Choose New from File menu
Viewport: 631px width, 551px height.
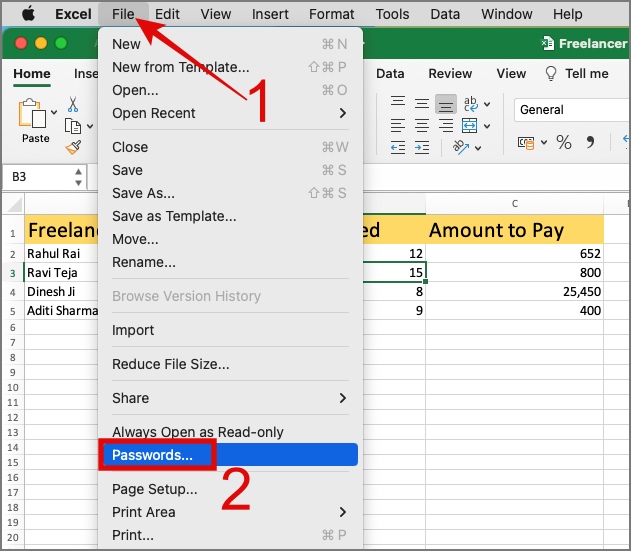[231, 44]
